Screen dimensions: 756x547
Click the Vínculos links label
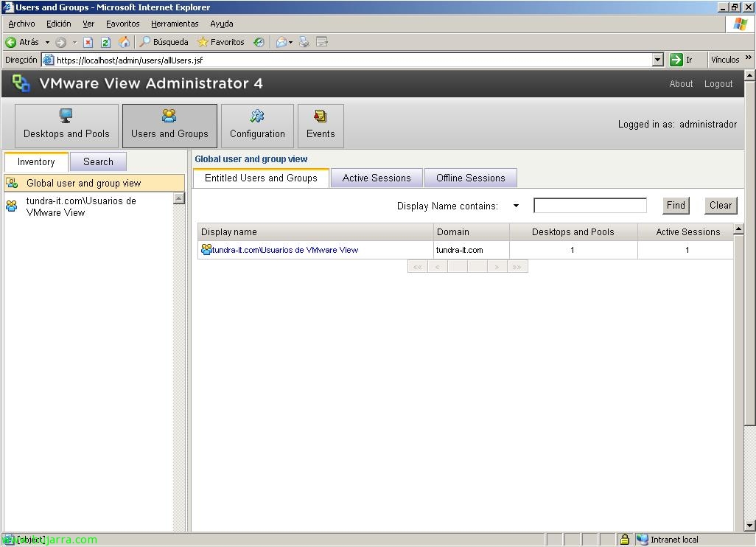[725, 60]
